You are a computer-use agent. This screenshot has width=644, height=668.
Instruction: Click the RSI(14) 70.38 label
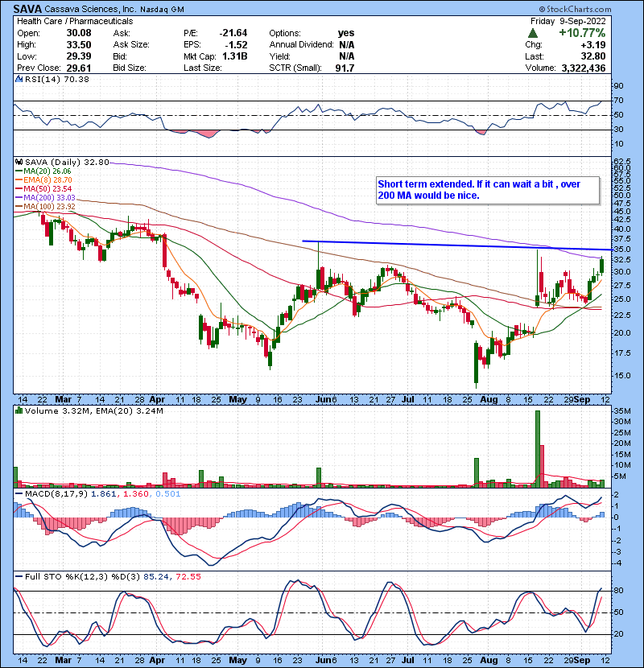click(x=57, y=79)
